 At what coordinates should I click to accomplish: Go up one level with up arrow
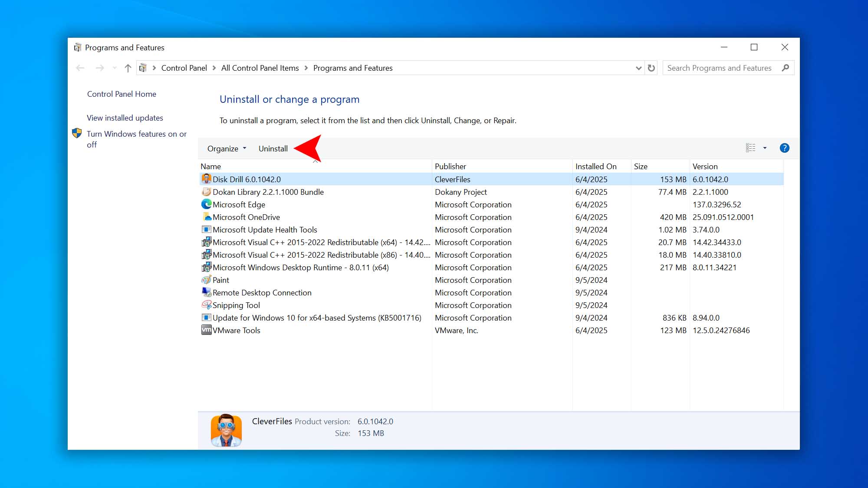click(128, 68)
